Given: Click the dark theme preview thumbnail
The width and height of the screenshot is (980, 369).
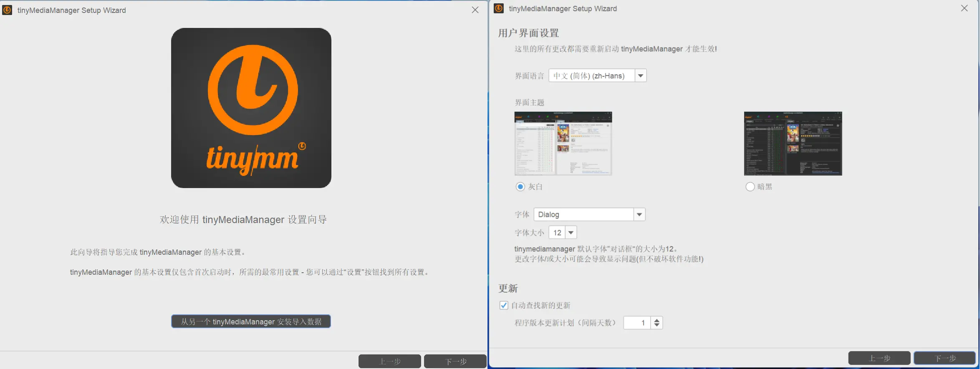Looking at the screenshot, I should (793, 143).
